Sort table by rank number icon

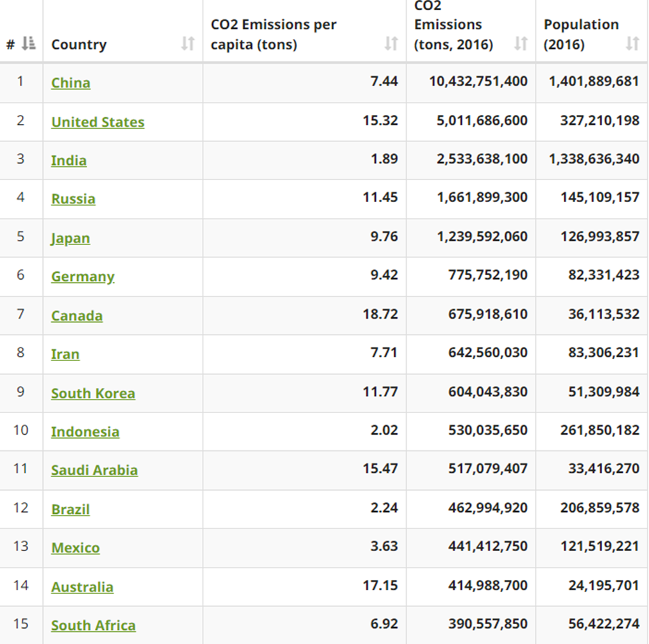(28, 44)
